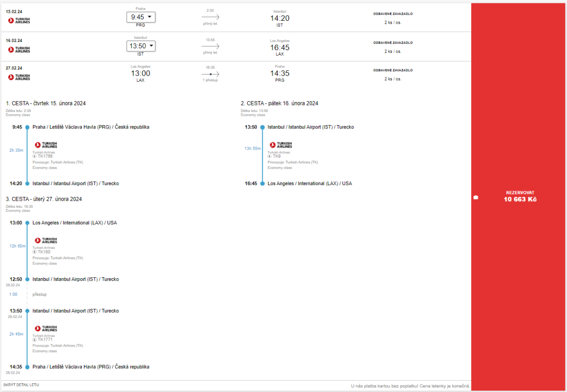Click the 1 přestup stopover arrow indicator
This screenshot has width=567, height=392.
click(x=210, y=74)
